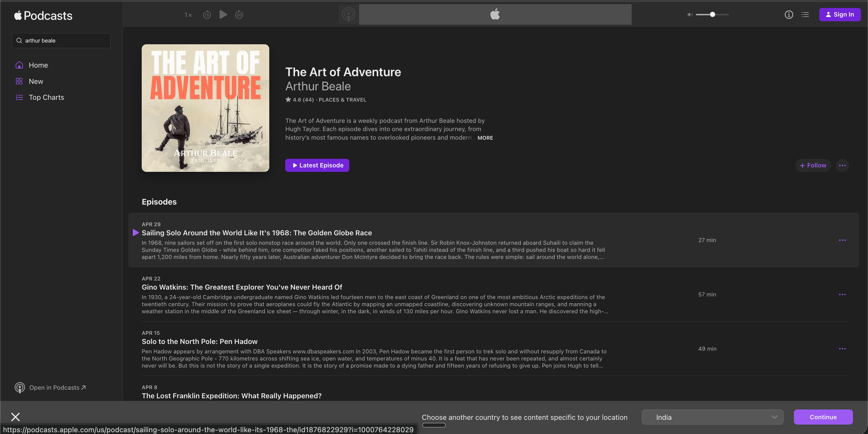868x434 pixels.
Task: Click the Apple logo in now-playing bar
Action: (x=495, y=14)
